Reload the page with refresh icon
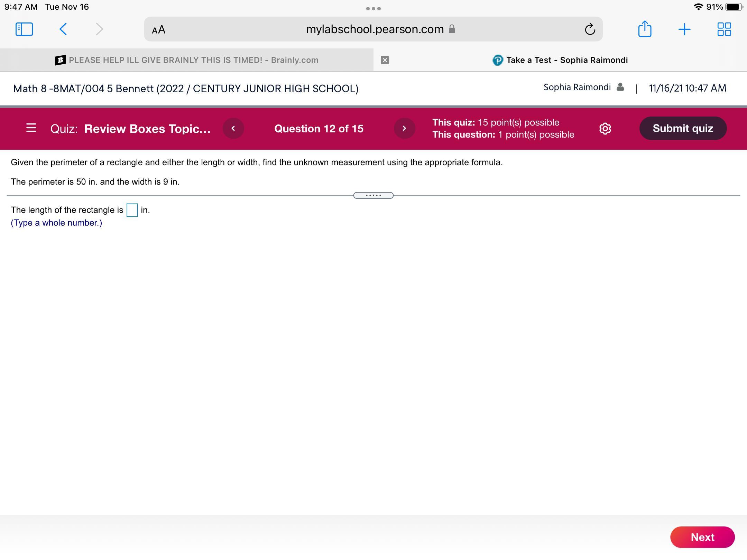The width and height of the screenshot is (747, 560). coord(590,29)
